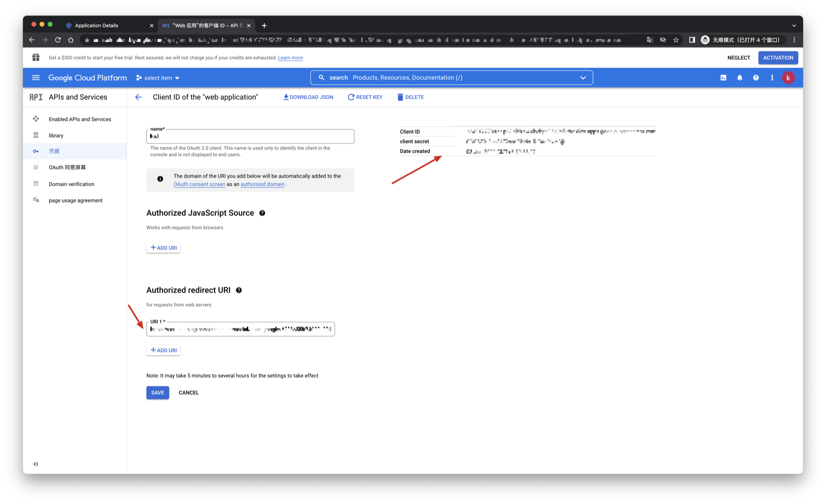Expand the browser tab list chevron
The width and height of the screenshot is (826, 504).
pos(794,26)
